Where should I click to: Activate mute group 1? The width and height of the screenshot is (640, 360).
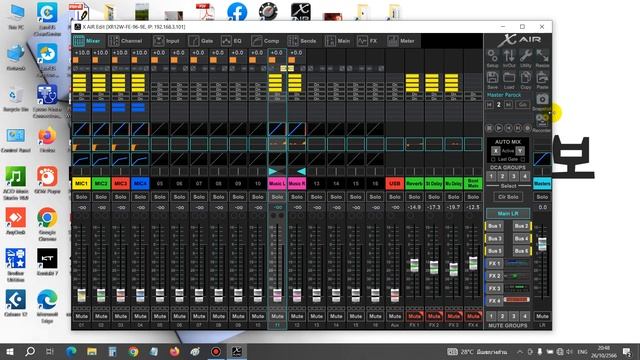point(491,316)
